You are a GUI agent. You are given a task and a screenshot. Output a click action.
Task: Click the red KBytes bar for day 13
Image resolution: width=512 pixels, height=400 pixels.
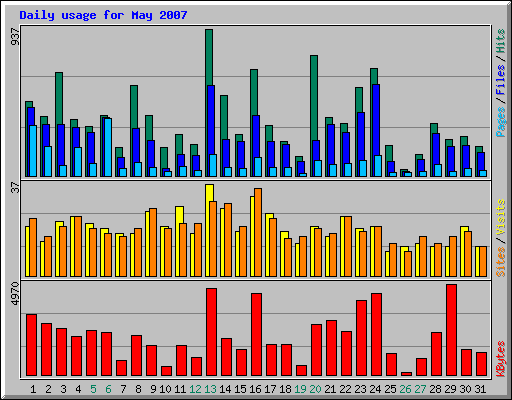pos(211,332)
